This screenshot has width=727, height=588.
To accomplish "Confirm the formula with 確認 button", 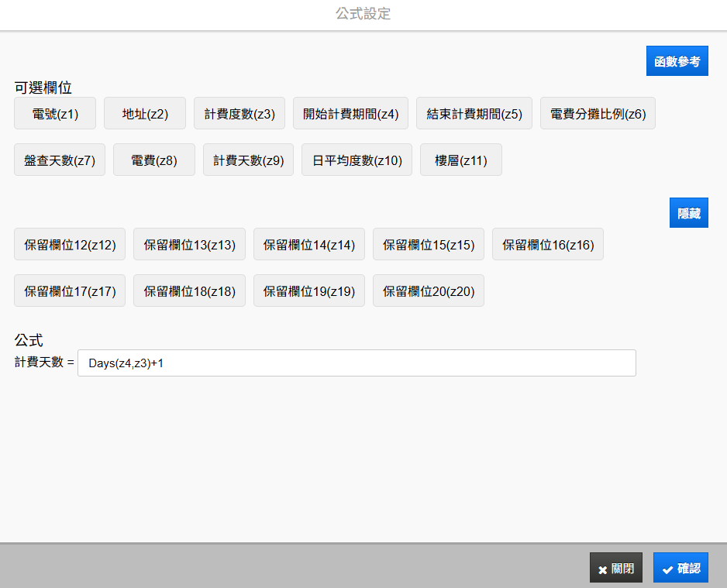I will (x=680, y=568).
